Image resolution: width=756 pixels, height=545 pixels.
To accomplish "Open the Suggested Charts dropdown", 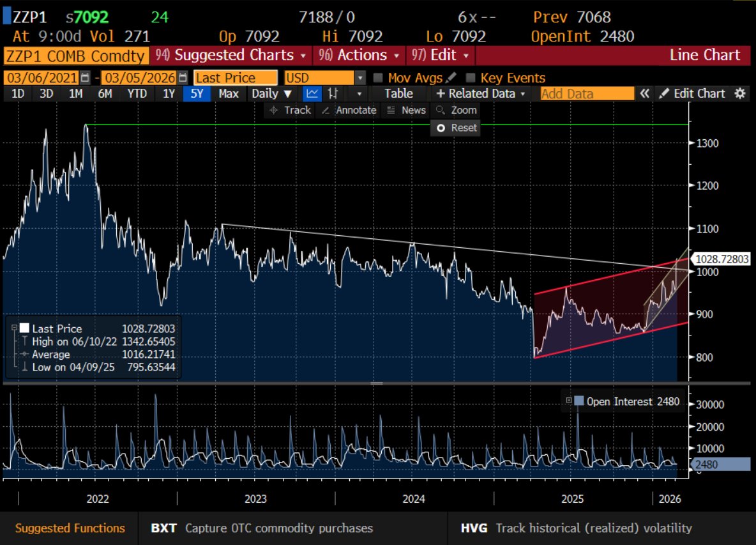I will (x=231, y=56).
